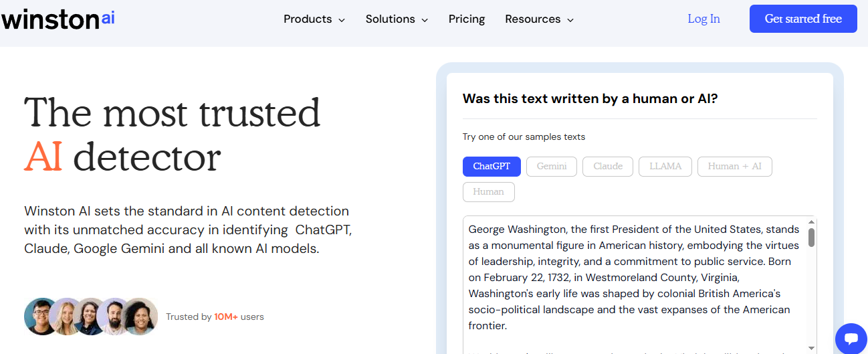Click the 'Trusted by 10M+ users' text
868x354 pixels.
[215, 317]
